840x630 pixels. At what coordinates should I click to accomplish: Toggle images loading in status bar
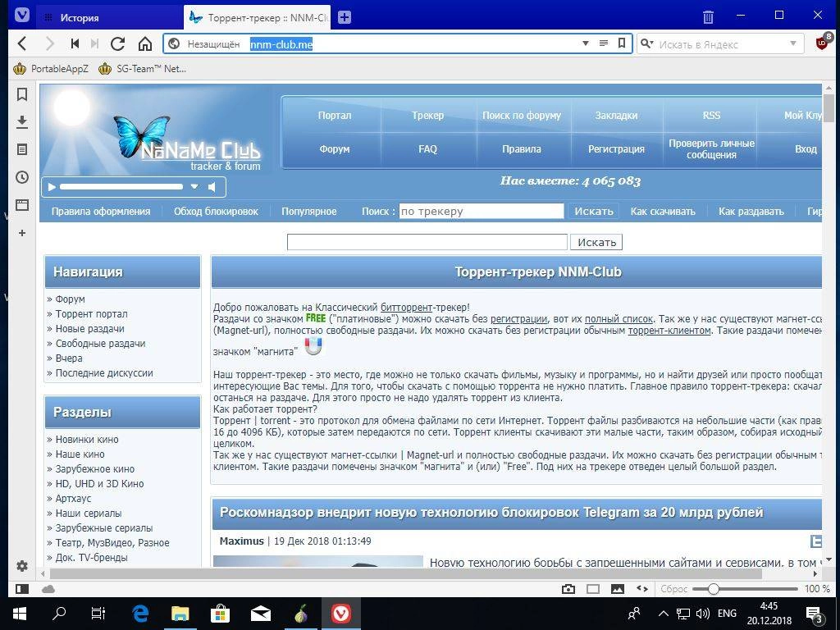(x=618, y=589)
